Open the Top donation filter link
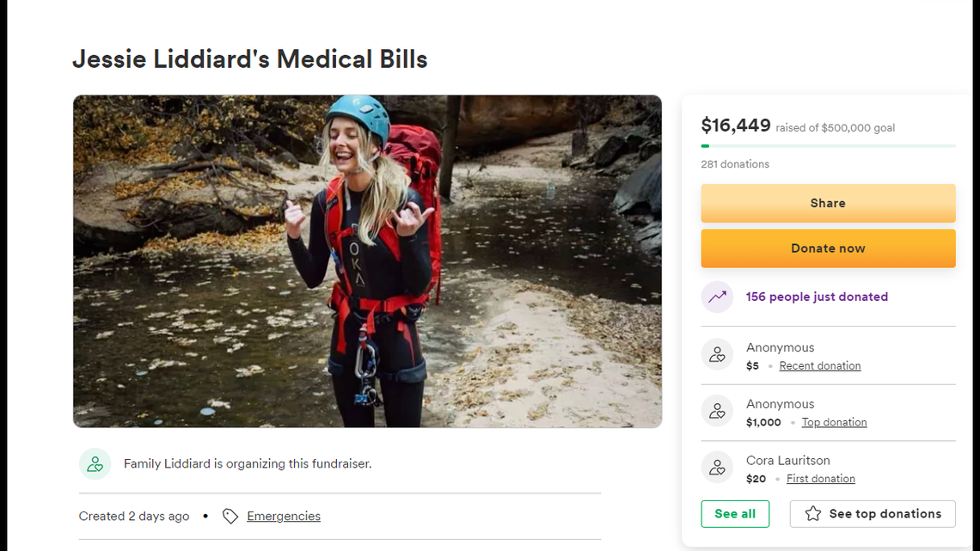980x551 pixels. point(834,422)
